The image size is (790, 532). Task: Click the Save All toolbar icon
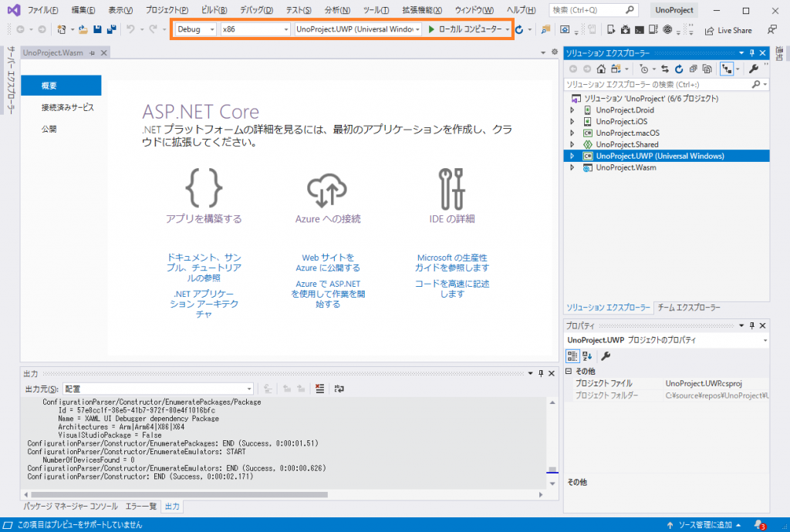click(x=112, y=29)
